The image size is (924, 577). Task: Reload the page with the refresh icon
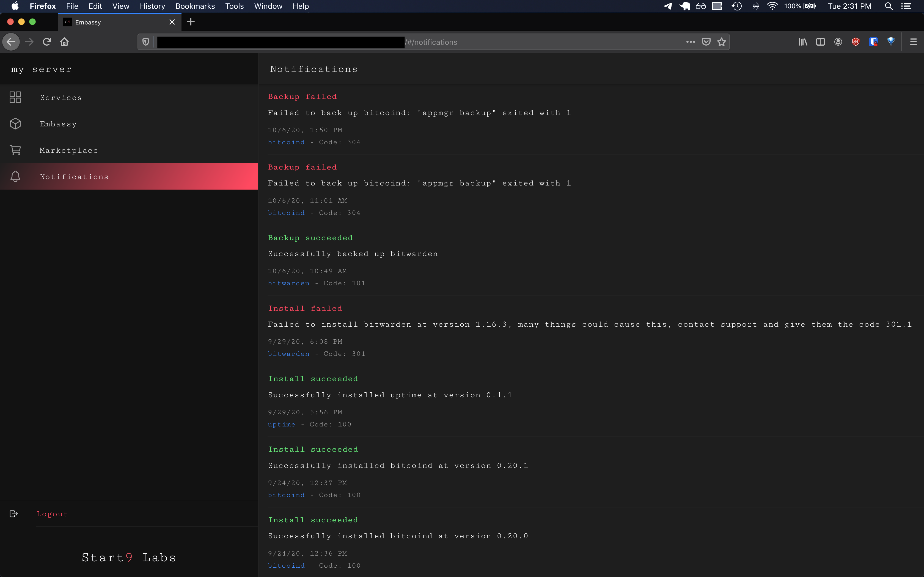click(47, 42)
